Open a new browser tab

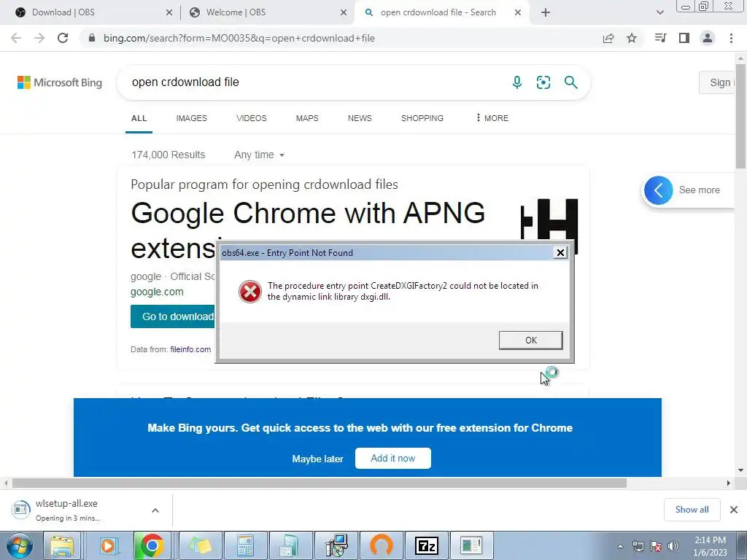(546, 12)
